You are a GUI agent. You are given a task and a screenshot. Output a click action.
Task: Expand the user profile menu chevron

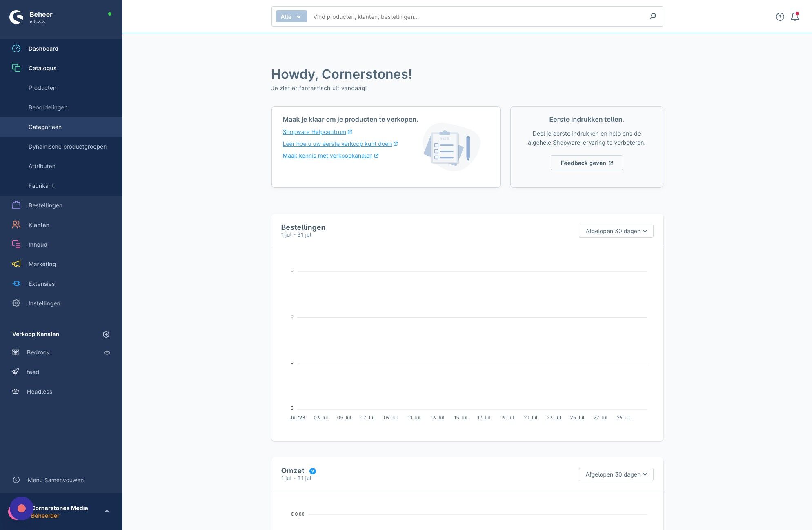coord(107,512)
